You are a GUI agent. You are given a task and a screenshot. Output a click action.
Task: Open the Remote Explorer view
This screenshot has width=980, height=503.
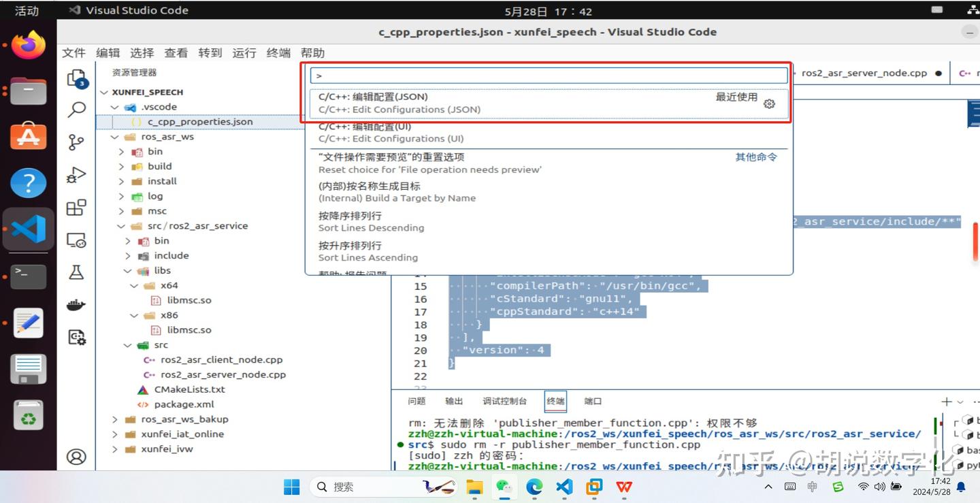coord(77,240)
